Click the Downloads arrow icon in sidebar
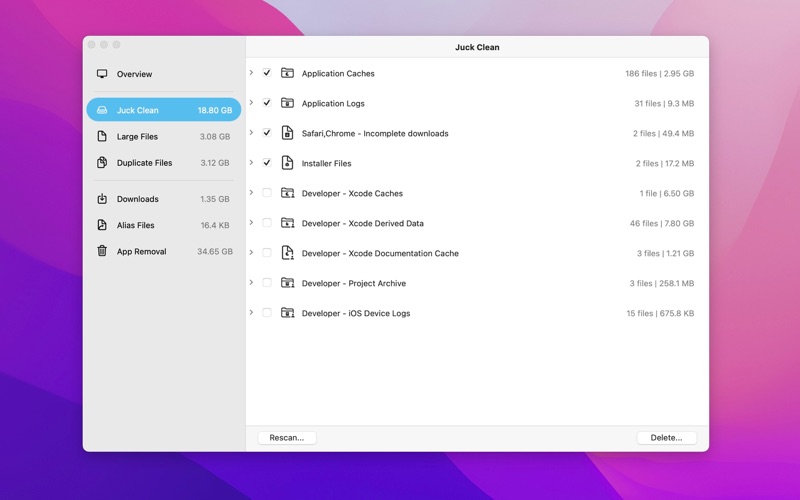Image resolution: width=800 pixels, height=500 pixels. point(102,199)
